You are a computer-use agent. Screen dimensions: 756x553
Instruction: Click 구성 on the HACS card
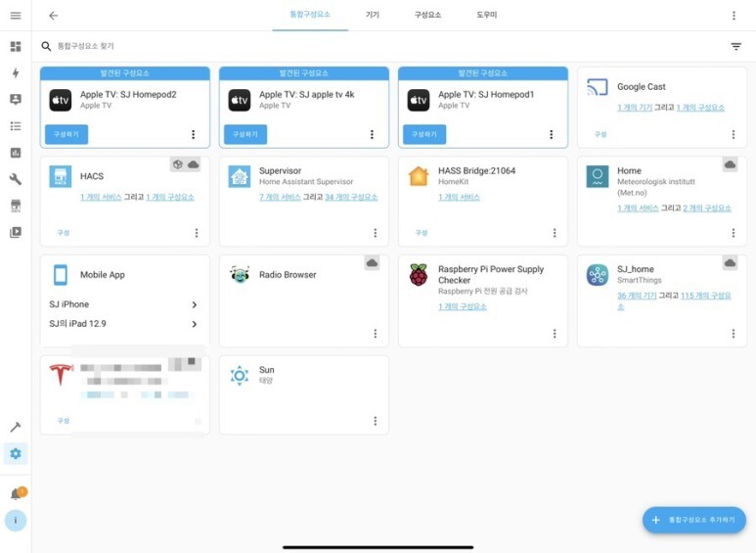tap(64, 233)
